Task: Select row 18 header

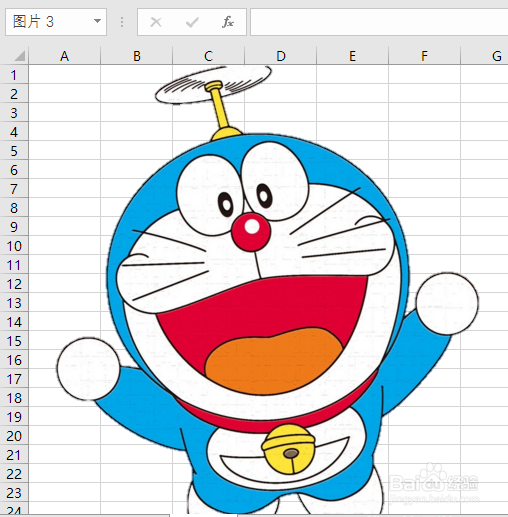Action: tap(14, 397)
